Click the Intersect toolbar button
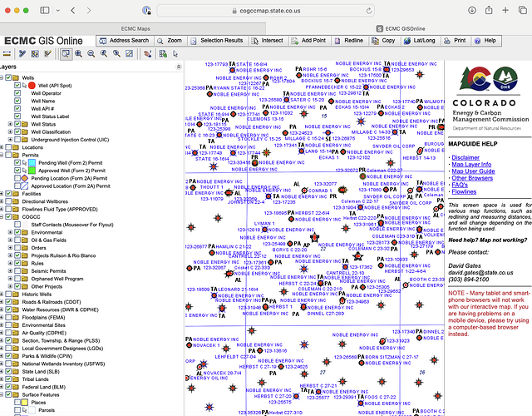 267,40
